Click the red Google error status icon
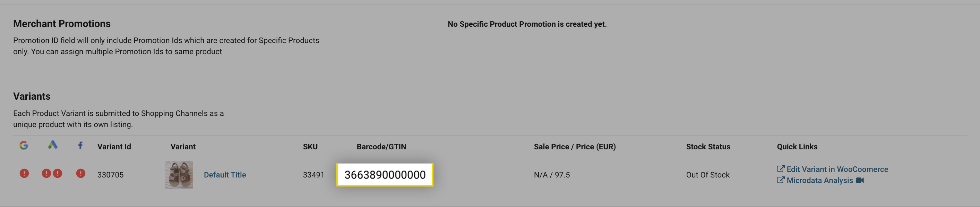 pos(24,173)
